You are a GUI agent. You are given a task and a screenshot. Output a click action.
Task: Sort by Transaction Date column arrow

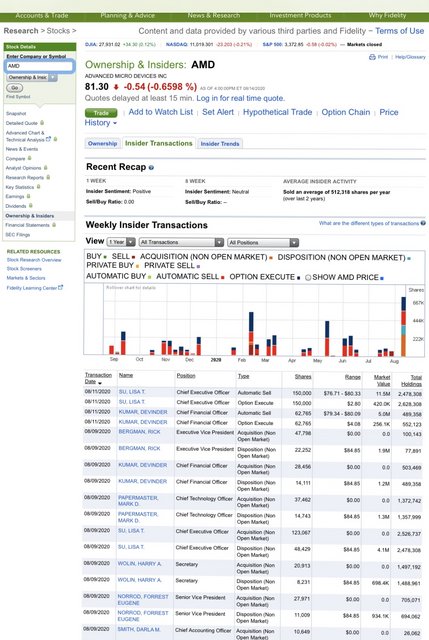[100, 383]
